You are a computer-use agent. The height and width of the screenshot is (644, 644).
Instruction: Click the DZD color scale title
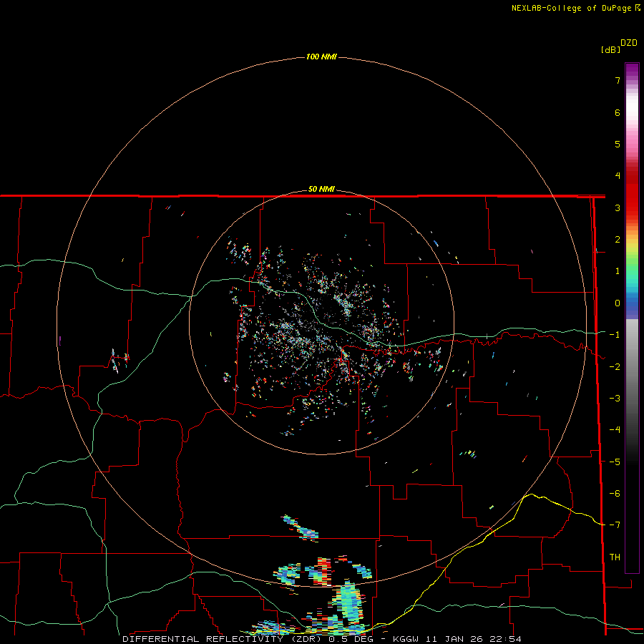coord(629,43)
